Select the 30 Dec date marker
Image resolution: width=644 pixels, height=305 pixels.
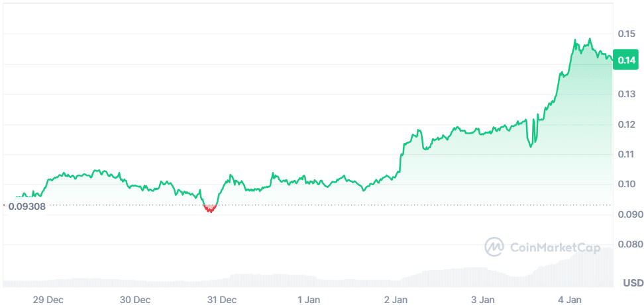134,299
